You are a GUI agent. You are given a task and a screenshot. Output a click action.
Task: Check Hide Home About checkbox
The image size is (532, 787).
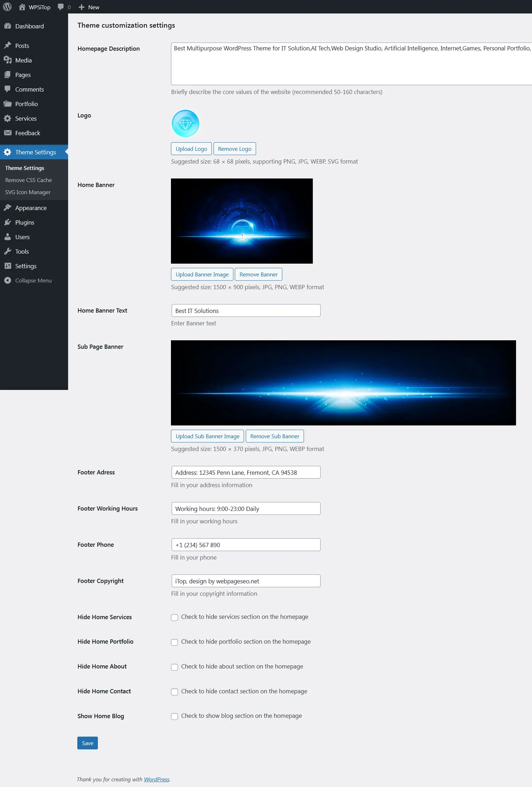(x=174, y=667)
